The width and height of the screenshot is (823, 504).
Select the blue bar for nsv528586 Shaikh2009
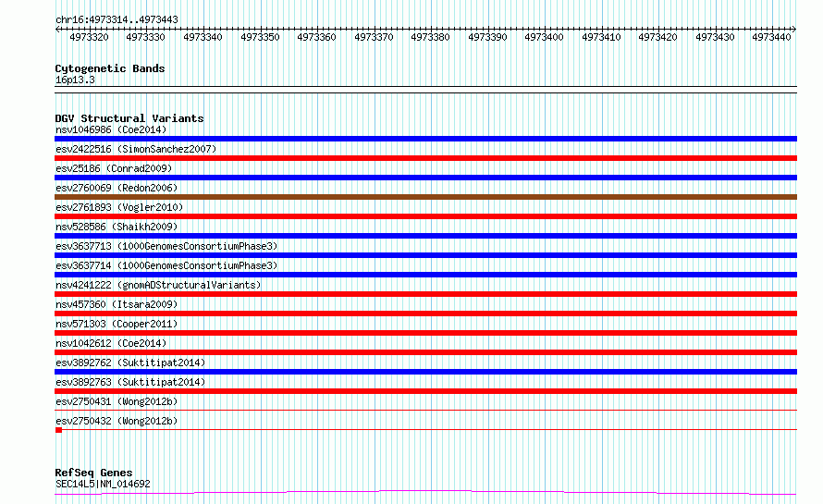pos(425,236)
